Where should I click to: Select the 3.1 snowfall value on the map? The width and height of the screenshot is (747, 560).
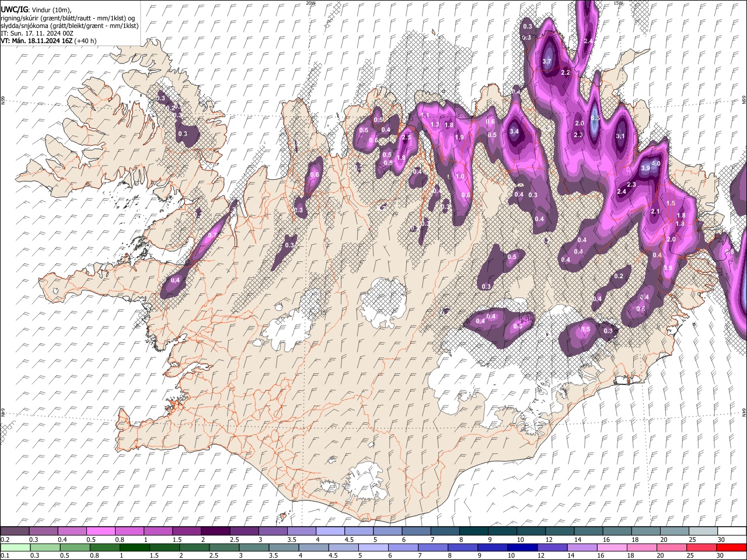pyautogui.click(x=620, y=136)
